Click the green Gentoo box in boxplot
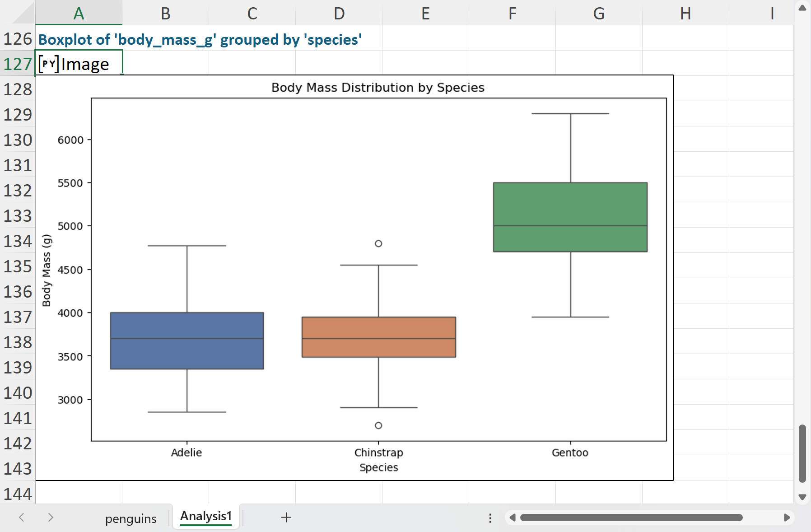811x532 pixels. click(570, 217)
